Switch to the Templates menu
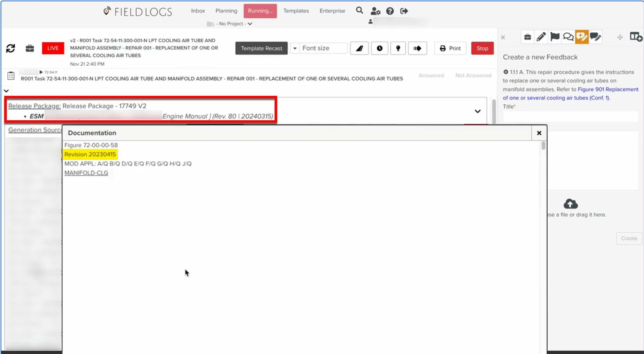 coord(296,11)
